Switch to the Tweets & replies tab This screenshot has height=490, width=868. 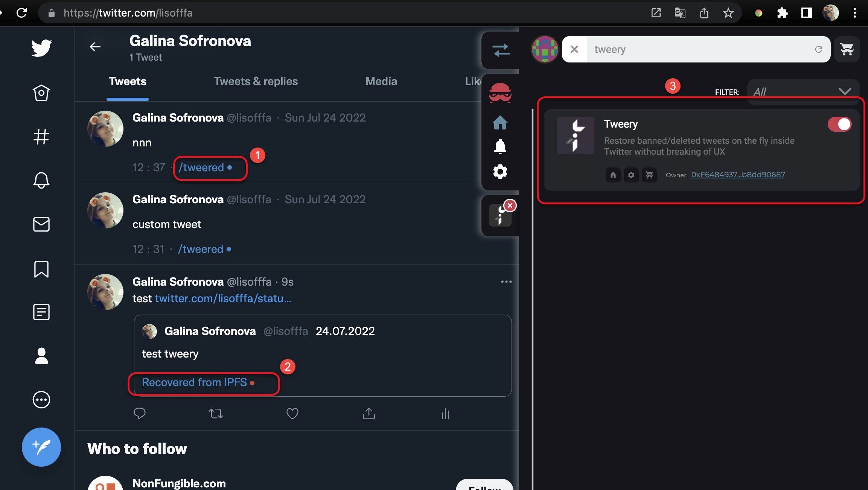point(256,81)
